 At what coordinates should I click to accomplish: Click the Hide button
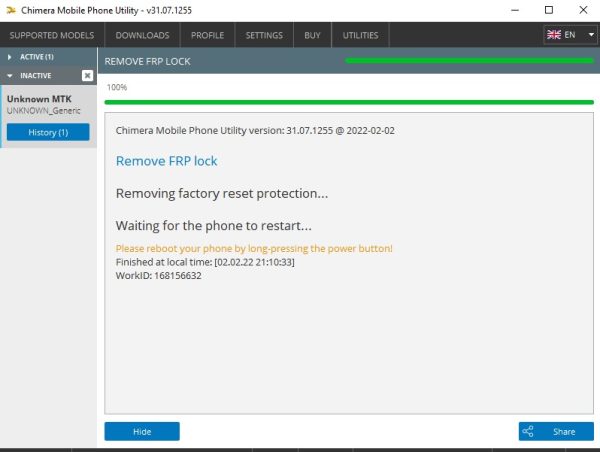pos(142,431)
